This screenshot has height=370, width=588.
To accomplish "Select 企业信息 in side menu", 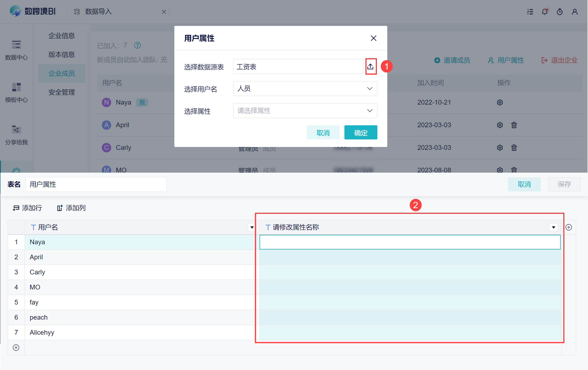I will 61,36.
